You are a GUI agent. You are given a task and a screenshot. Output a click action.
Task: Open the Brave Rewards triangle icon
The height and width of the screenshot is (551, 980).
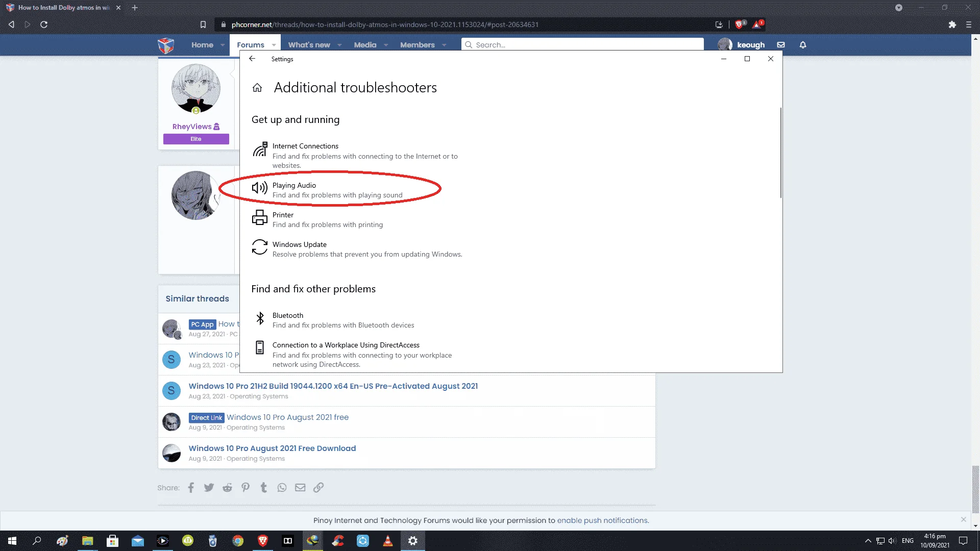click(x=757, y=24)
